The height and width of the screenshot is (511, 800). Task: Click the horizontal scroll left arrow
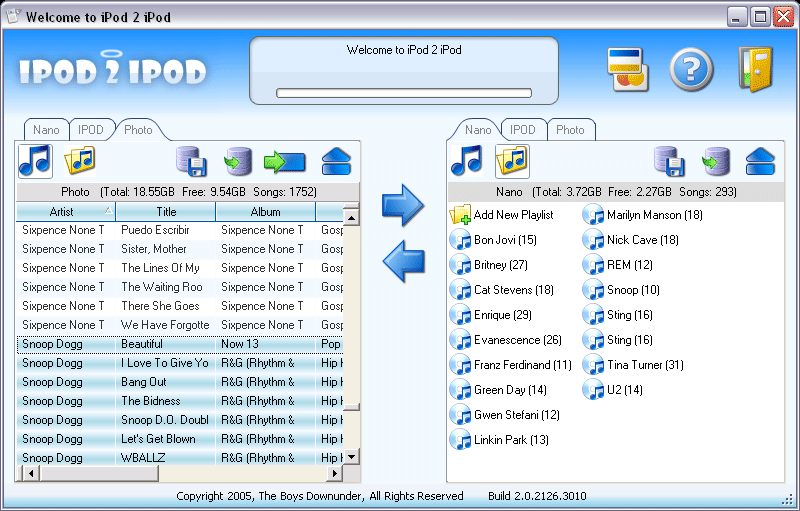pyautogui.click(x=32, y=473)
